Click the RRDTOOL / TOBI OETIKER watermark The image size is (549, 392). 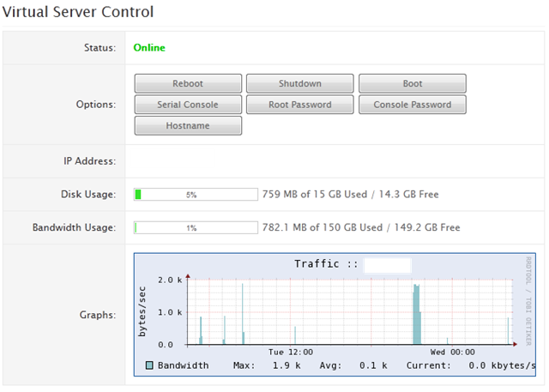pos(528,301)
